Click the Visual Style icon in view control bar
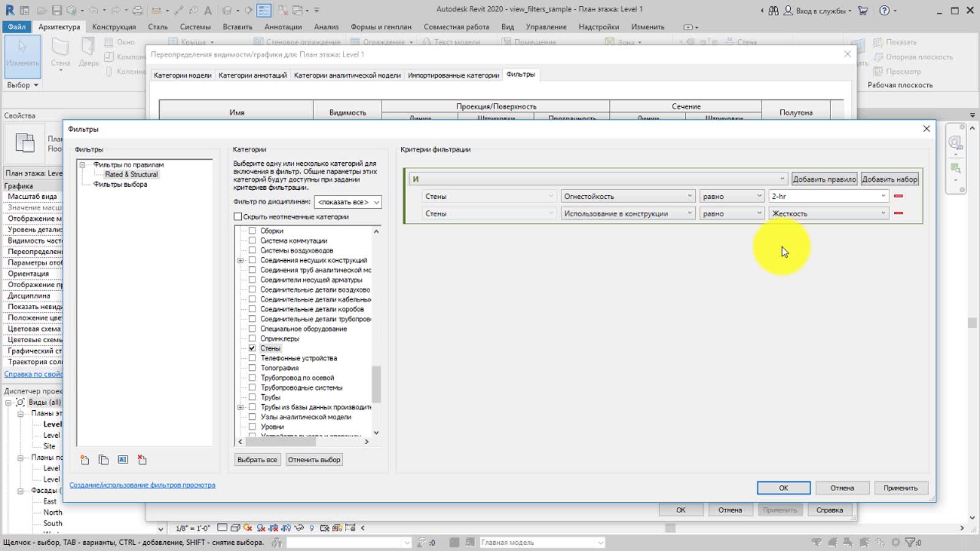Image resolution: width=980 pixels, height=551 pixels. point(235,528)
